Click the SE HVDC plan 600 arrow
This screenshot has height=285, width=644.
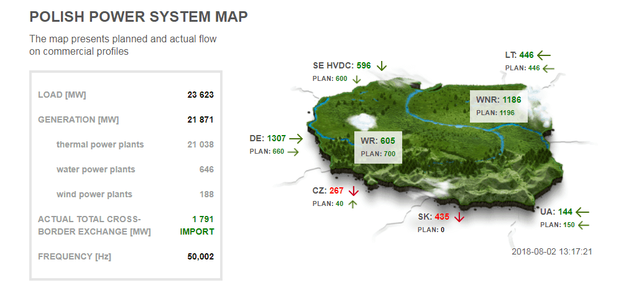pyautogui.click(x=356, y=79)
